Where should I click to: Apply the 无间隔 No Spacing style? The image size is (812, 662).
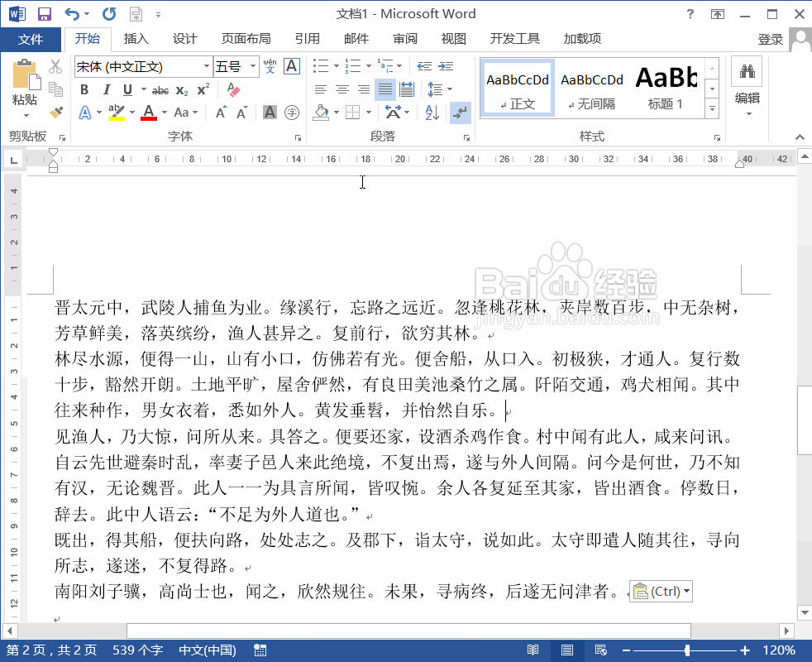click(592, 88)
